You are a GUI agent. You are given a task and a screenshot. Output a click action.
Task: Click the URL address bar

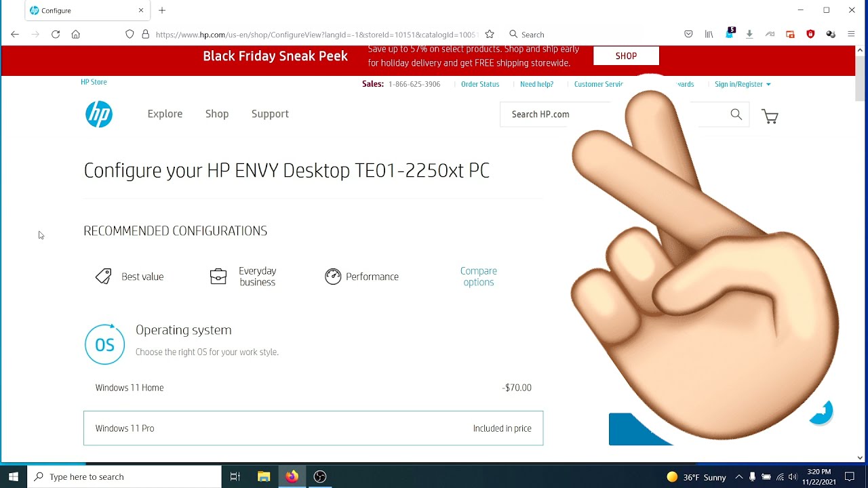click(315, 34)
